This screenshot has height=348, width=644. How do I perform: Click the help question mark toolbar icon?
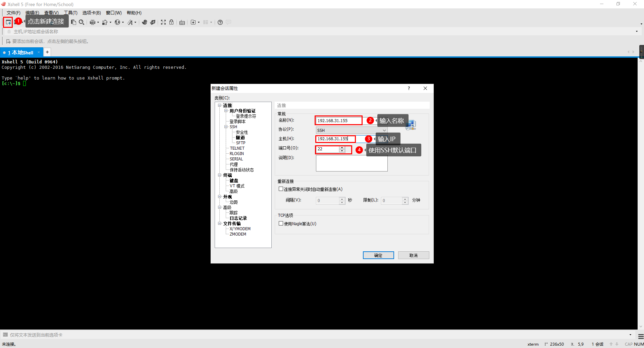[220, 22]
